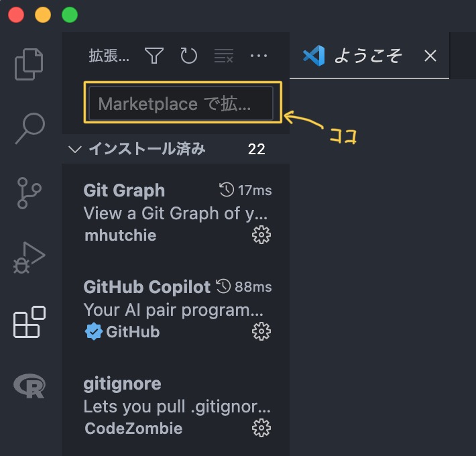Open the R extension view icon
Image resolution: width=476 pixels, height=456 pixels.
pyautogui.click(x=29, y=386)
